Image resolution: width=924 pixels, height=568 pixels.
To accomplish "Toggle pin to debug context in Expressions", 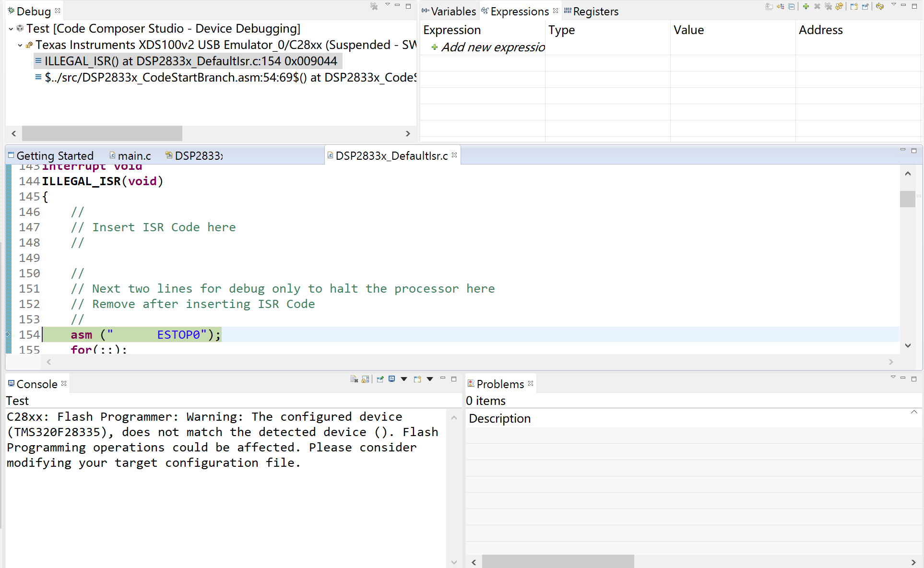I will coord(865,6).
